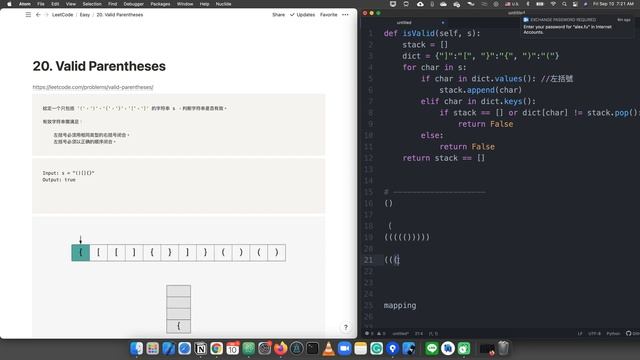Go back with Notion's left arrow
The height and width of the screenshot is (360, 640).
coord(38,15)
